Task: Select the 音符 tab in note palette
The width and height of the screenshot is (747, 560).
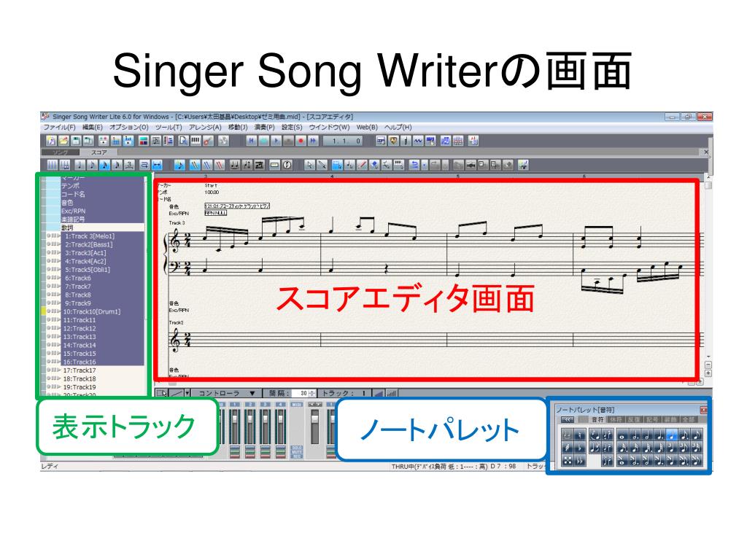Action: point(597,419)
